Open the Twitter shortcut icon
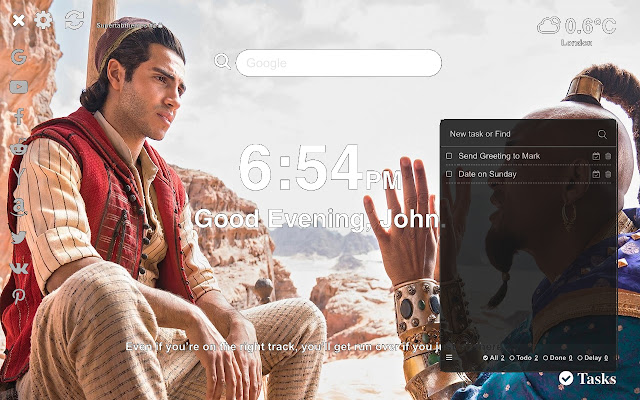This screenshot has width=640, height=400. tap(19, 238)
